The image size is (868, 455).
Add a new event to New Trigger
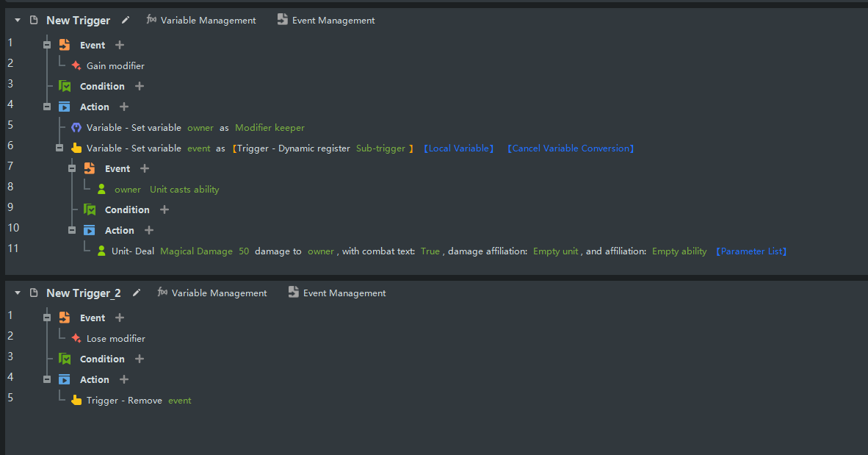pos(120,45)
